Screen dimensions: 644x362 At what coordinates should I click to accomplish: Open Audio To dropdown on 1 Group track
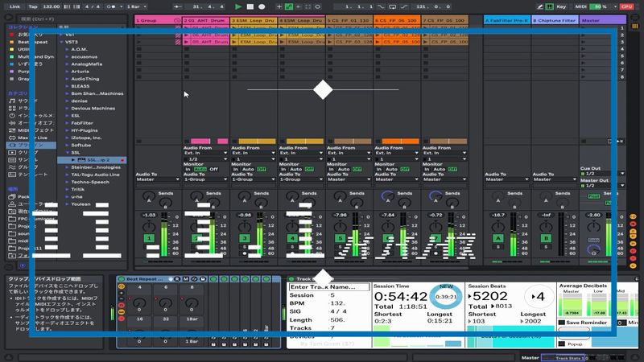pos(157,179)
